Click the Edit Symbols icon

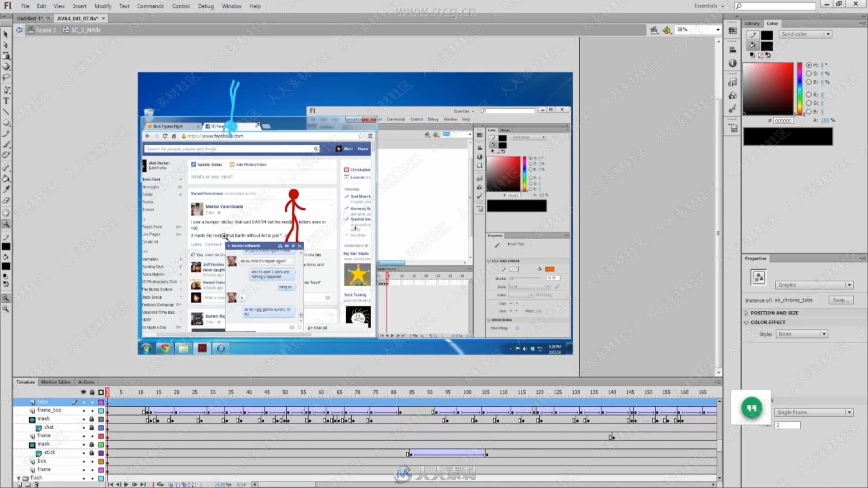point(667,30)
